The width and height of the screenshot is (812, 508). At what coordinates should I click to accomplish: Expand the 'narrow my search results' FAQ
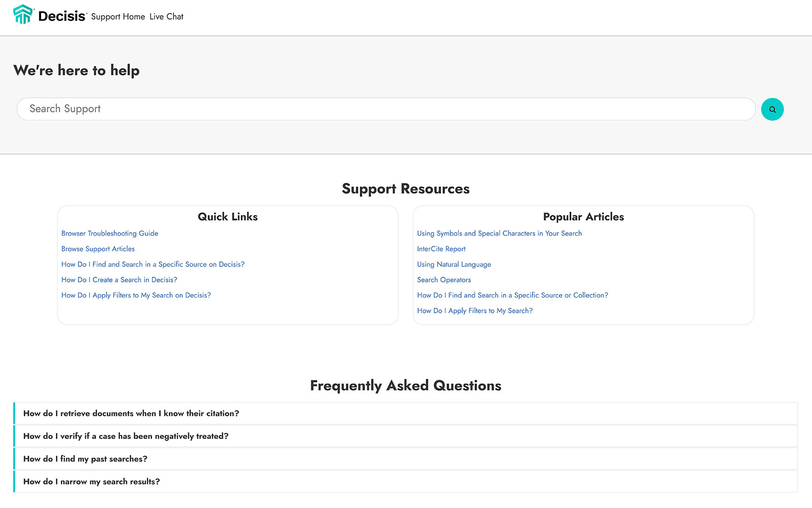pyautogui.click(x=91, y=482)
